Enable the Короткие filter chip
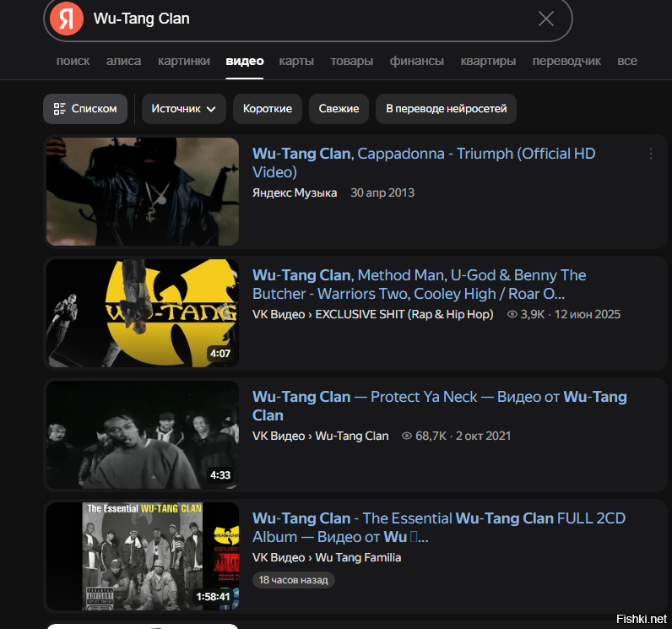 click(x=268, y=109)
